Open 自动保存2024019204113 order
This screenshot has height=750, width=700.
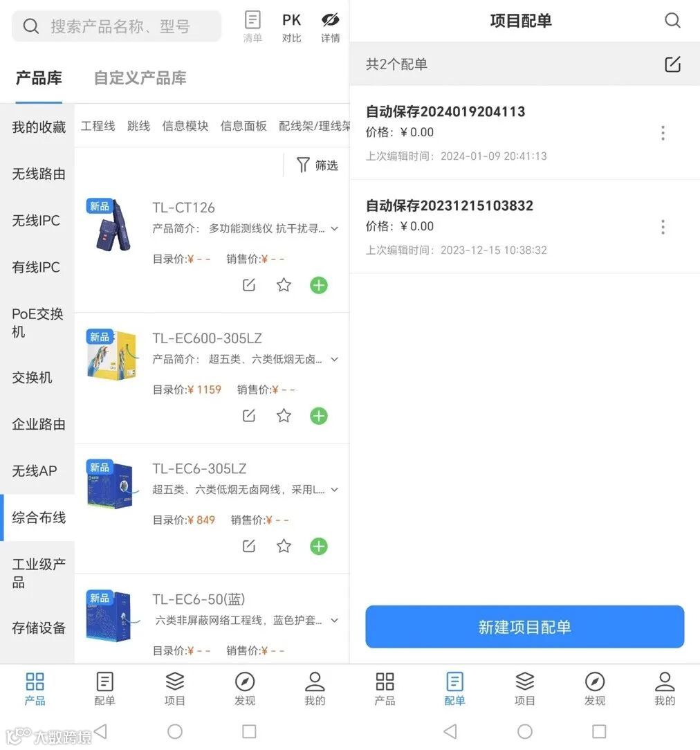[524, 132]
